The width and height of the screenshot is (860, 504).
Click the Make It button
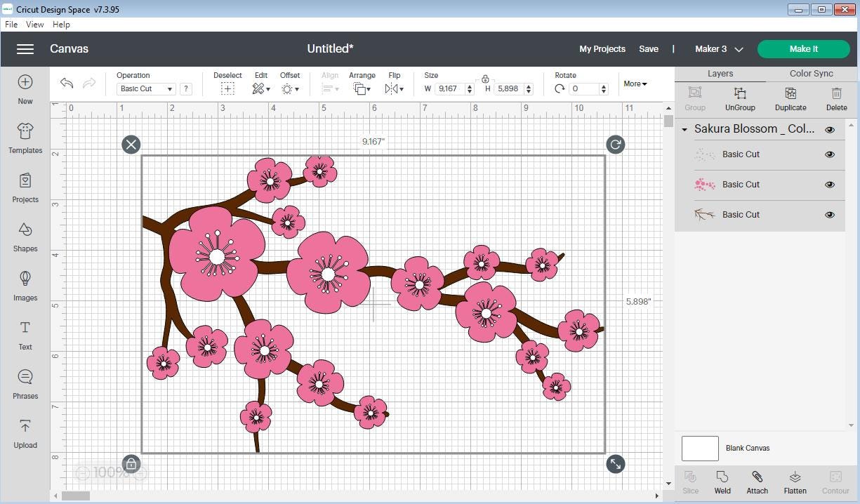pyautogui.click(x=803, y=49)
